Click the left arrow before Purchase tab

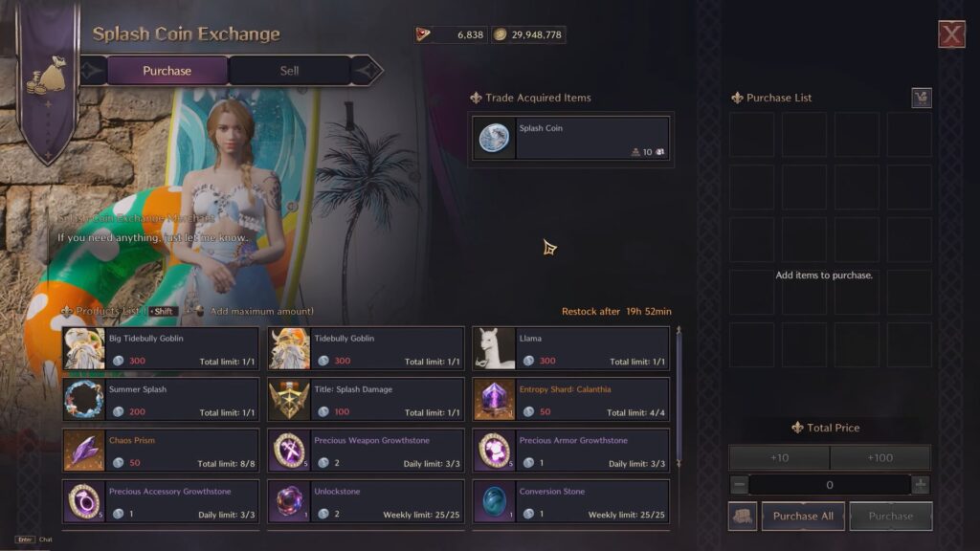[x=92, y=71]
